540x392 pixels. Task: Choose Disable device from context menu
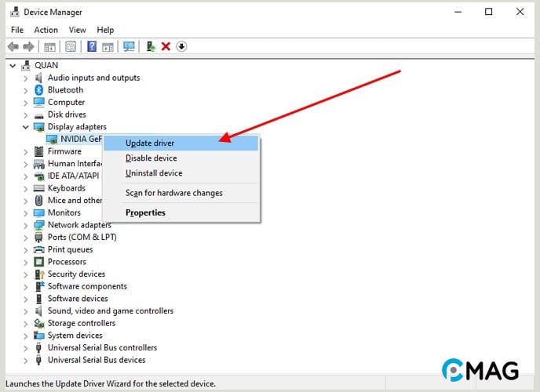(x=151, y=158)
